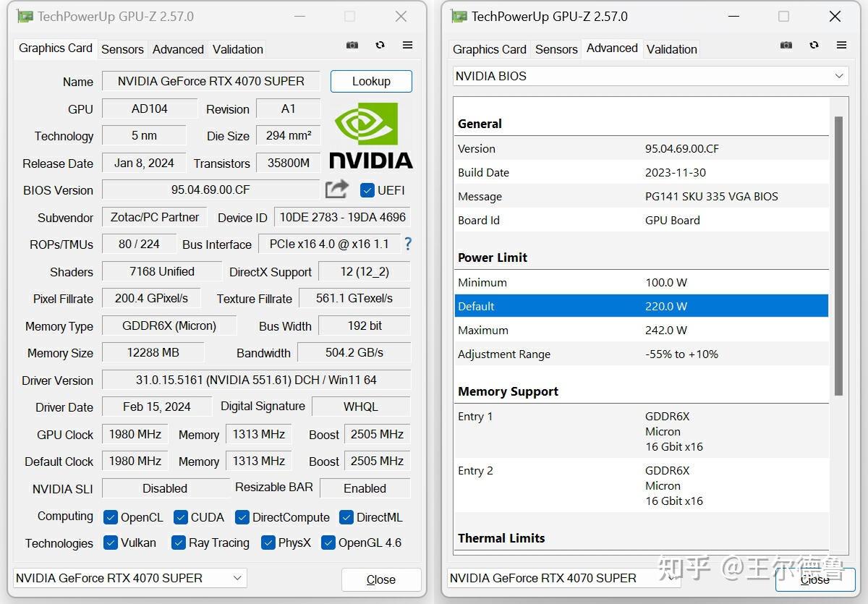Click the NVIDIA SLI Disabled field
Screen dimensions: 868x604
[x=165, y=488]
